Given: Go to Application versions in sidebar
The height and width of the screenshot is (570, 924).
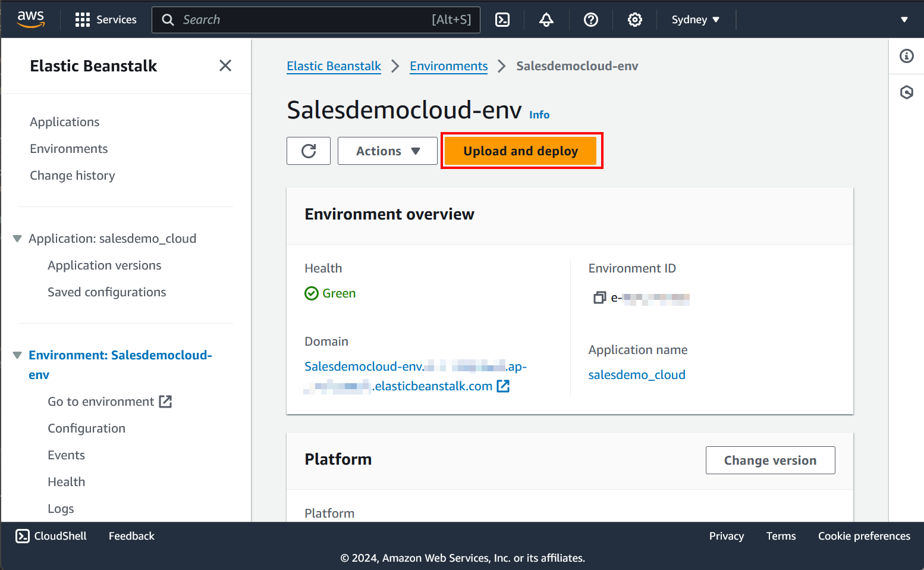Looking at the screenshot, I should coord(104,265).
